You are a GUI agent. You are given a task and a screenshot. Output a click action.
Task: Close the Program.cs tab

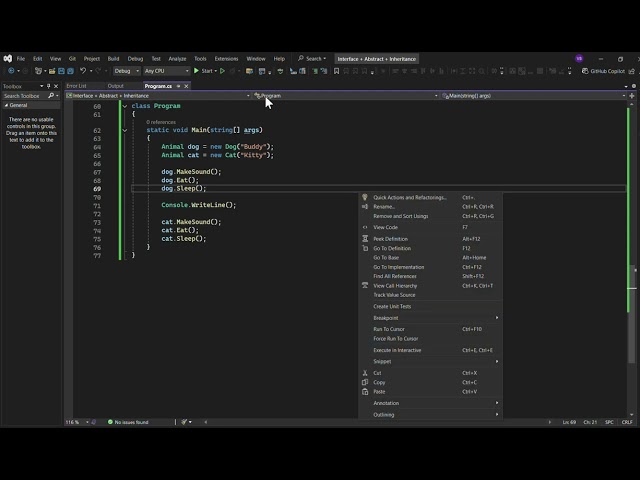tap(186, 86)
